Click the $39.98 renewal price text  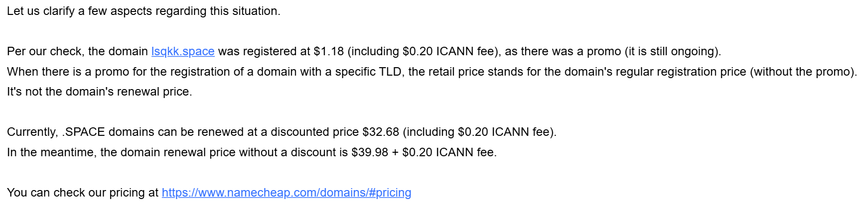(x=370, y=152)
